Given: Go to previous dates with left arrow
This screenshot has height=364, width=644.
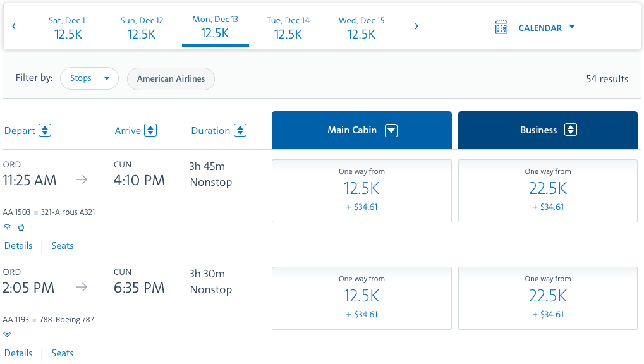Looking at the screenshot, I should [x=14, y=27].
